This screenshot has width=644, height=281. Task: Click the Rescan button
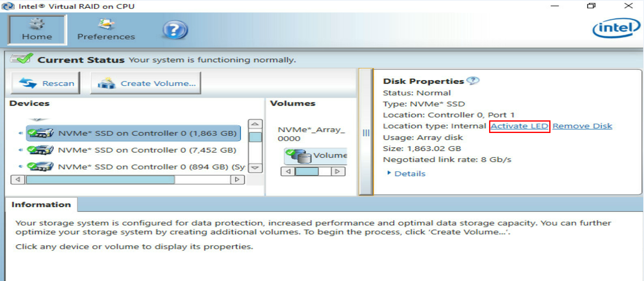[46, 83]
